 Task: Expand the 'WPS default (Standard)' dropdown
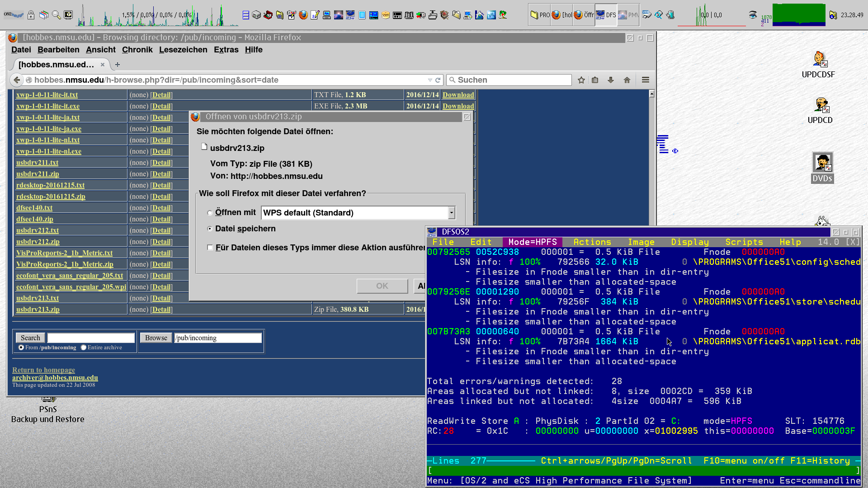451,213
